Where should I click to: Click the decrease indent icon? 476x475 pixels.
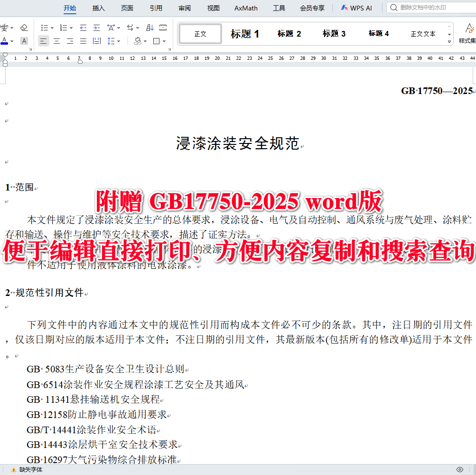click(83, 28)
